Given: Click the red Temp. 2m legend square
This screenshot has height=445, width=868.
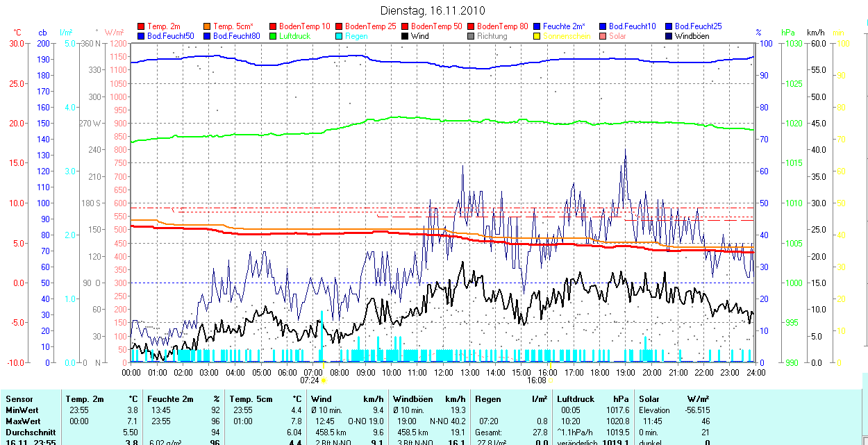Looking at the screenshot, I should point(142,26).
